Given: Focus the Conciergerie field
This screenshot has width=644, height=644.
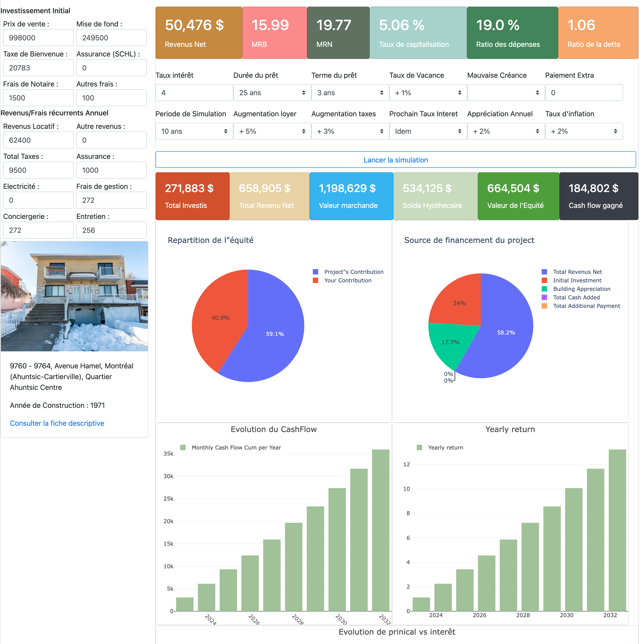Looking at the screenshot, I should tap(38, 230).
